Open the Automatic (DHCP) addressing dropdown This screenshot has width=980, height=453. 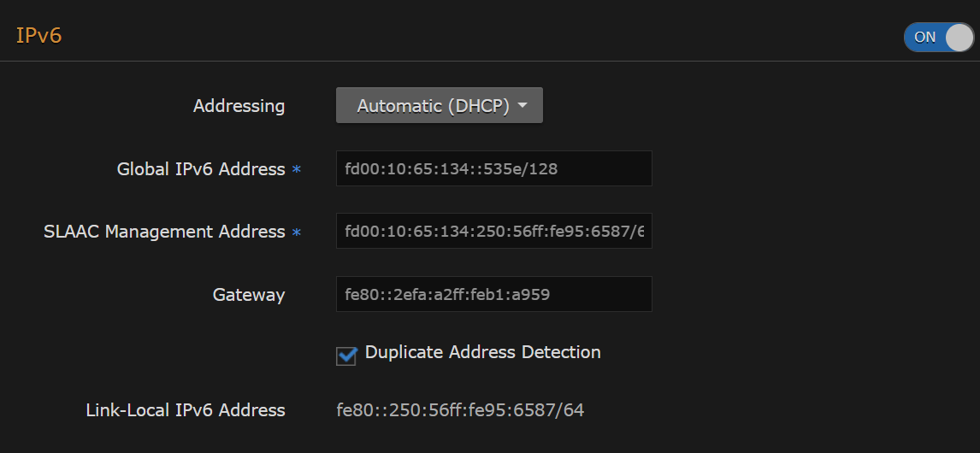(x=439, y=106)
